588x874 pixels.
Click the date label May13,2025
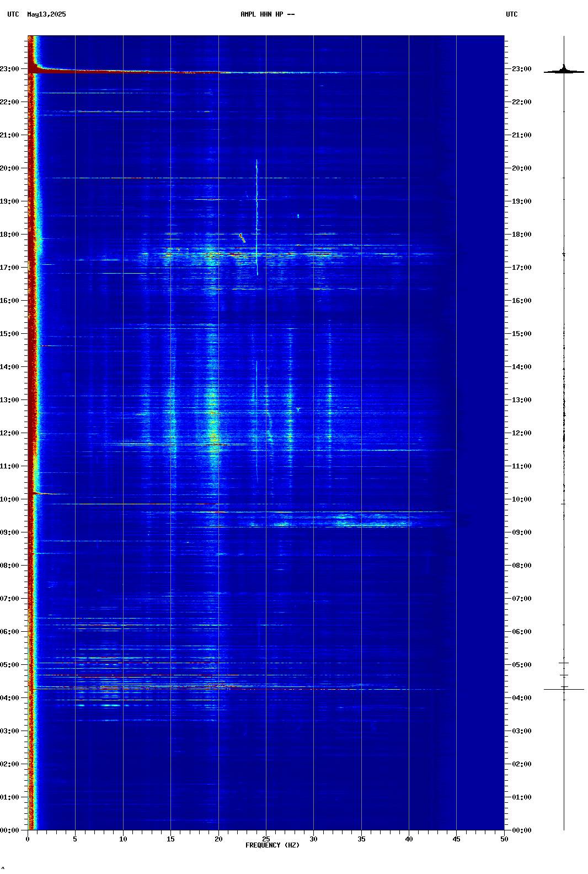click(x=46, y=14)
